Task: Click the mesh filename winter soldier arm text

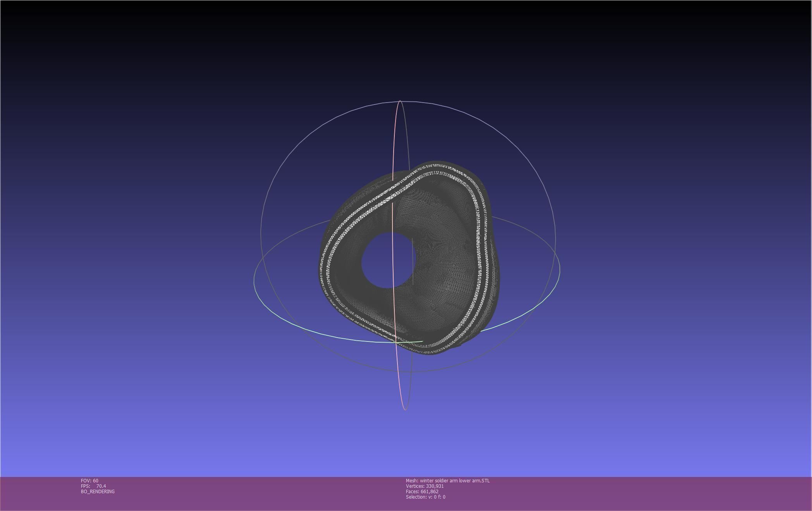Action: 447,481
